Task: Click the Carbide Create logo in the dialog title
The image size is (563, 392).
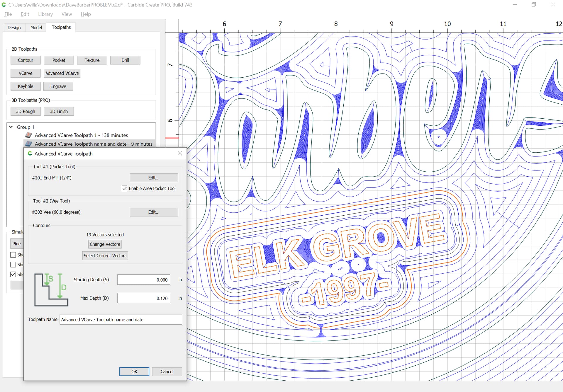Action: coord(30,154)
